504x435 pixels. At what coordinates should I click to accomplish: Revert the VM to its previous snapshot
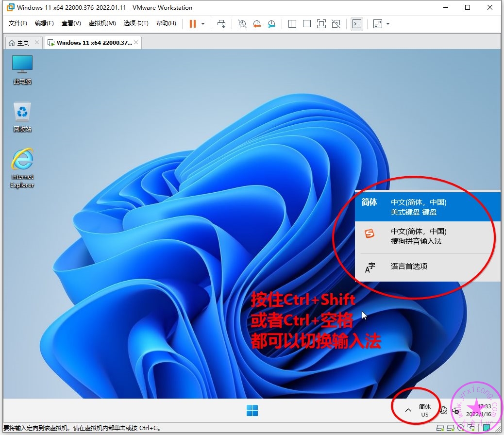tap(257, 24)
